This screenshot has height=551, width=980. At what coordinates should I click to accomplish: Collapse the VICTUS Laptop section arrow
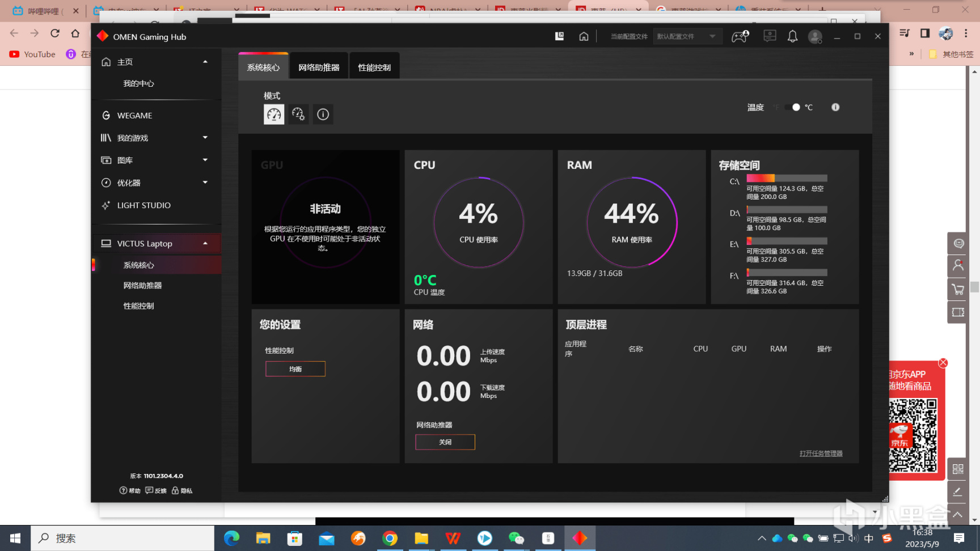coord(205,244)
